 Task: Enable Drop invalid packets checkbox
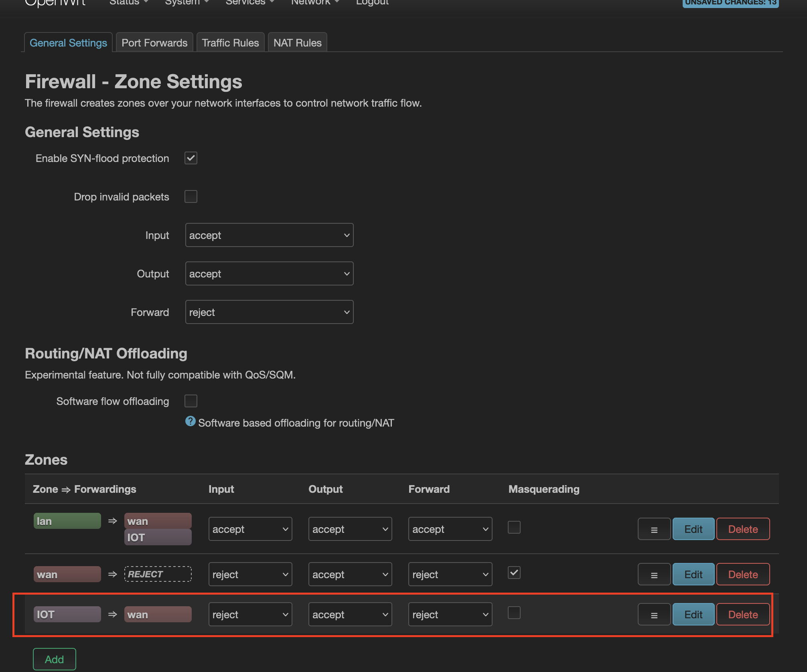191,196
